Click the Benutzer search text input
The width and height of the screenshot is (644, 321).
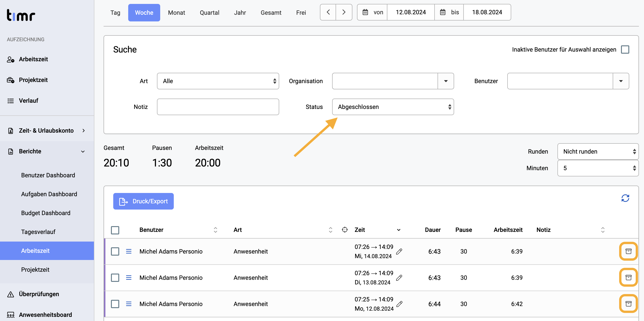click(x=560, y=81)
